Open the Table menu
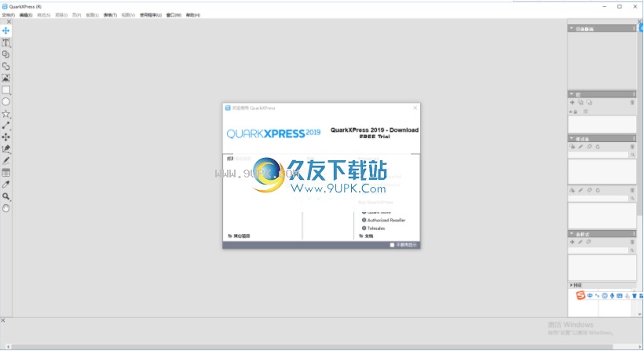The width and height of the screenshot is (644, 351). point(110,15)
